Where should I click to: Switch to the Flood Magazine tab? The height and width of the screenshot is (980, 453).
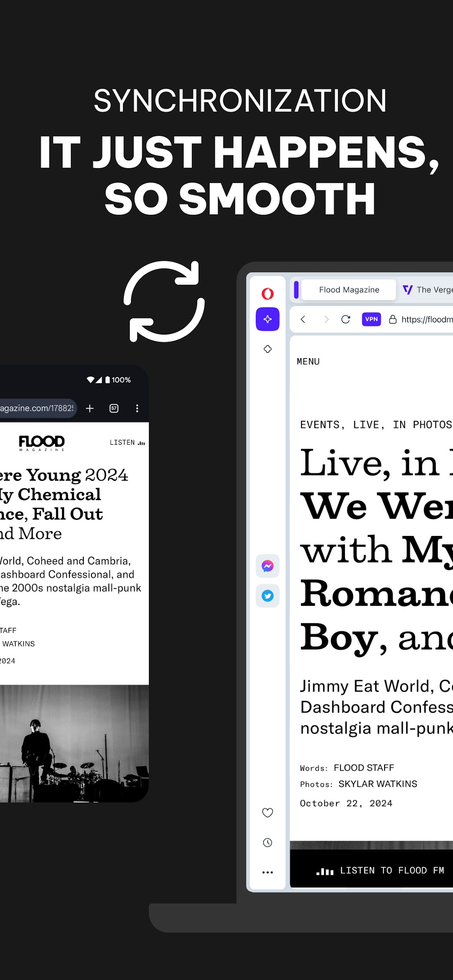pos(349,290)
